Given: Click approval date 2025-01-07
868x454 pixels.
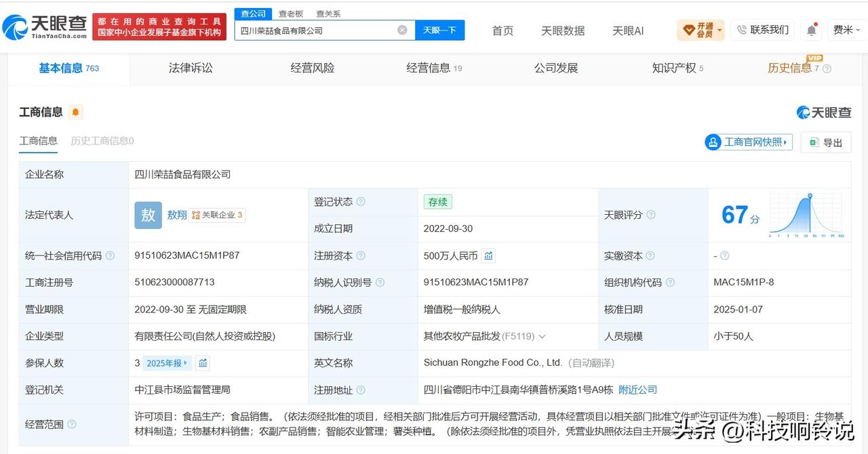Looking at the screenshot, I should pos(738,309).
